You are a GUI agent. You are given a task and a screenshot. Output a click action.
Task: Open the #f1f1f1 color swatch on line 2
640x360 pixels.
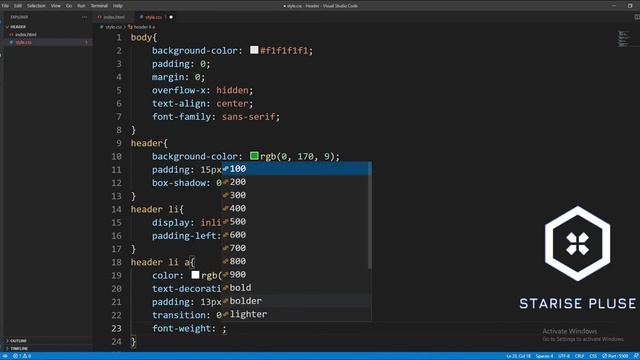point(254,50)
